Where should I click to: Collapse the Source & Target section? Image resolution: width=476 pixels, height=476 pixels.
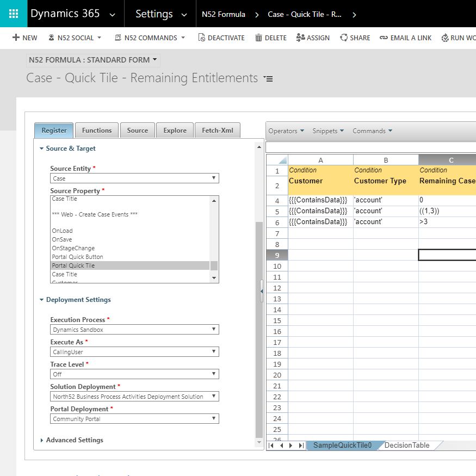coord(67,148)
